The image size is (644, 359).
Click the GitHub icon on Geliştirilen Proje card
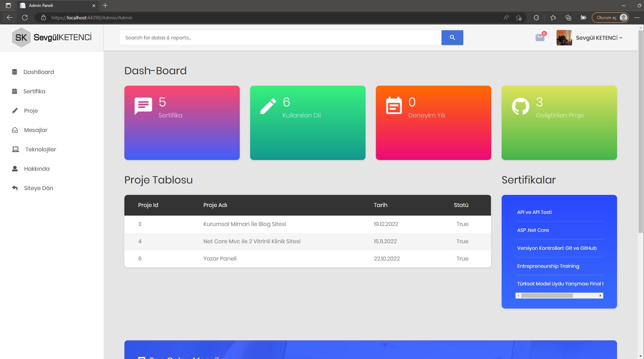point(520,106)
